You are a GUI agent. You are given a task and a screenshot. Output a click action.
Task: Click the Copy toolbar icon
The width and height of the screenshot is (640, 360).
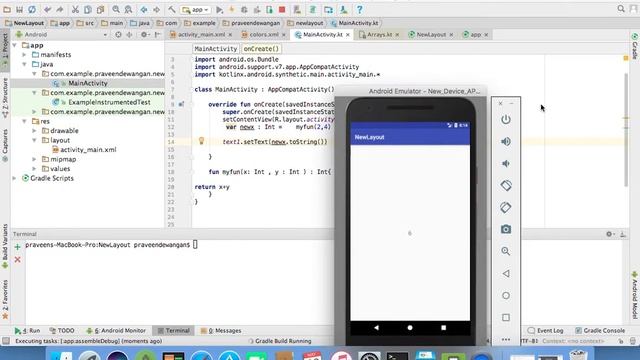tap(88, 9)
